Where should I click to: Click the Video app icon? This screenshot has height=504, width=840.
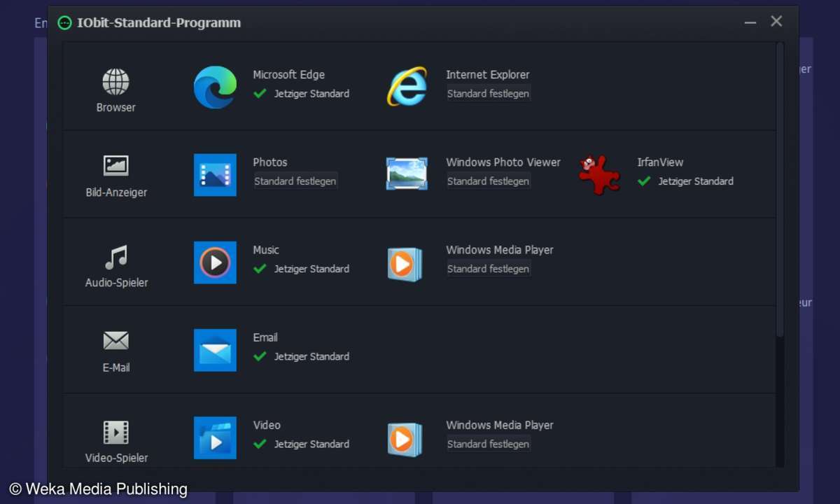[215, 437]
